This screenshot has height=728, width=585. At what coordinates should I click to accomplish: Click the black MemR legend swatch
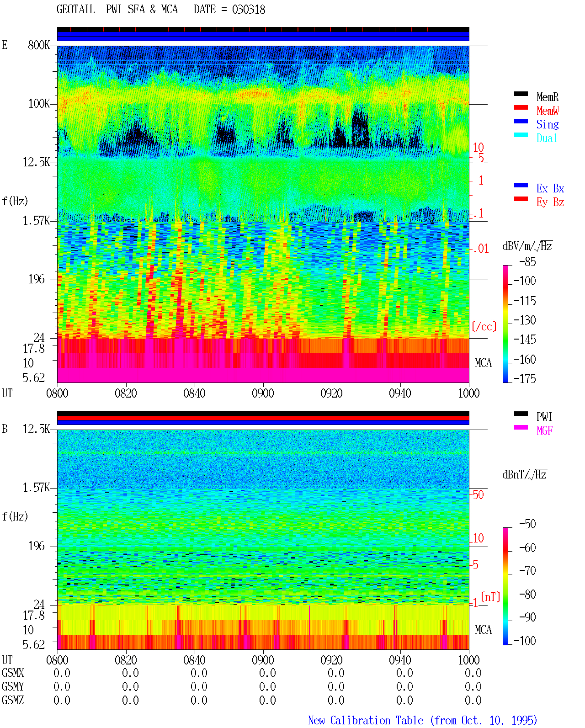click(x=521, y=94)
